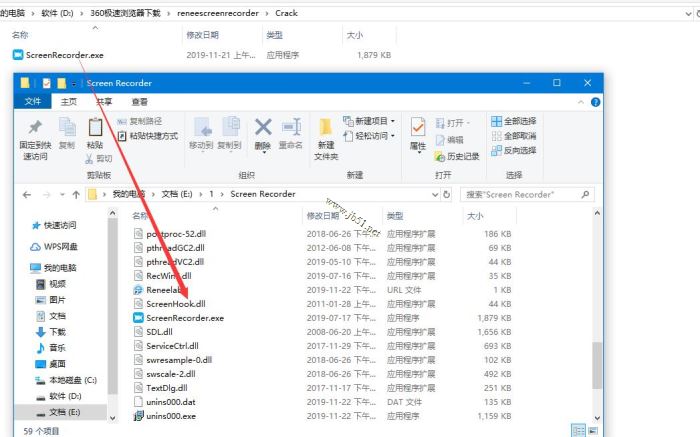This screenshot has height=437, width=700.
Task: Select SDL.dll file
Action: point(153,332)
